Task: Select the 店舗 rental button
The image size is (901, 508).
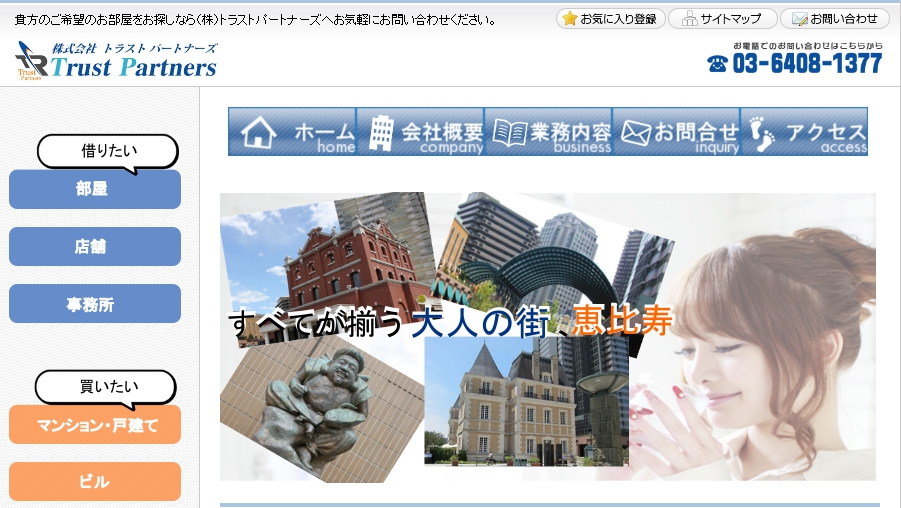Action: [x=95, y=247]
